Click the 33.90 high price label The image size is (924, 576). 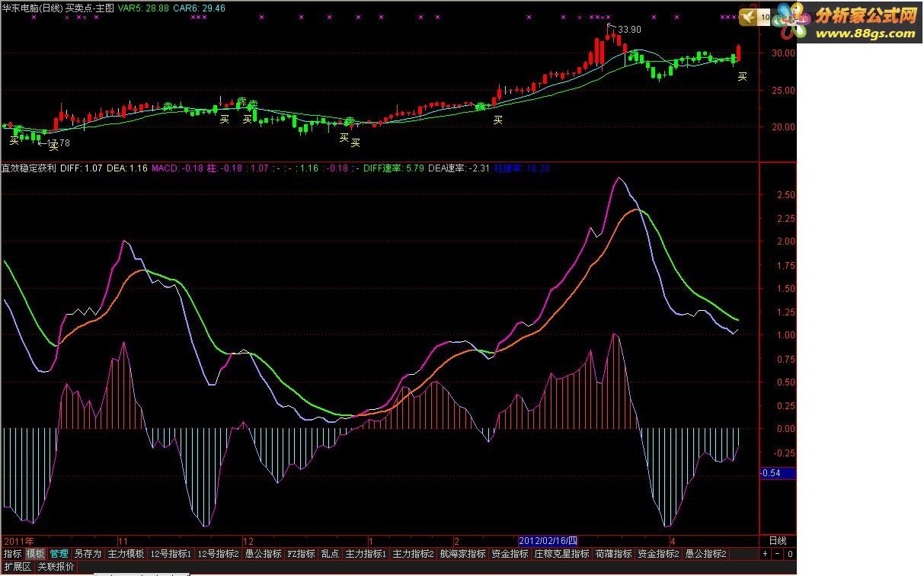[629, 30]
